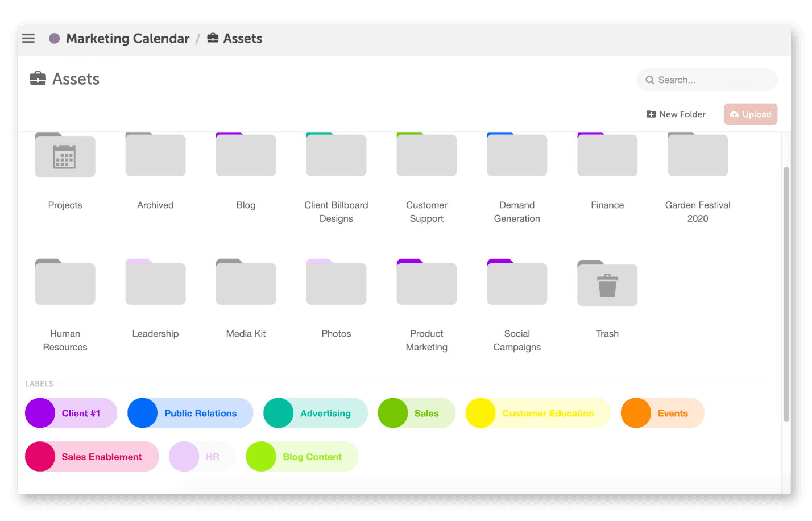Select the Advertising label
Image resolution: width=812 pixels, height=521 pixels.
click(316, 413)
